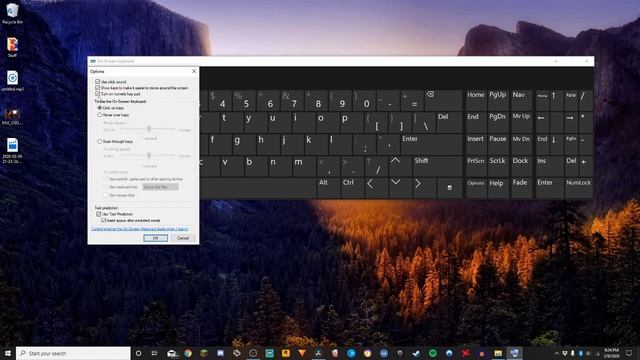Viewport: 640px width, 360px height.
Task: Tap the Dock key on the keyboard
Action: point(521,166)
